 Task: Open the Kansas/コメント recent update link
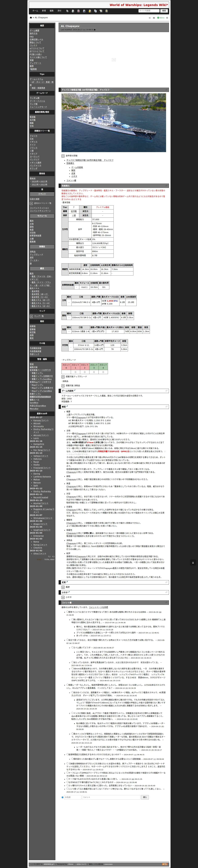click(x=41, y=421)
